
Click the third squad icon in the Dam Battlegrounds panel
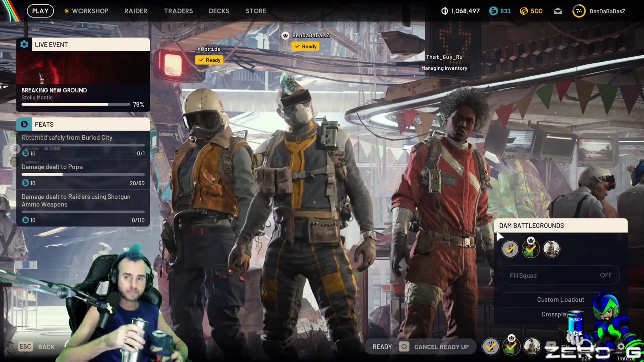pos(551,249)
